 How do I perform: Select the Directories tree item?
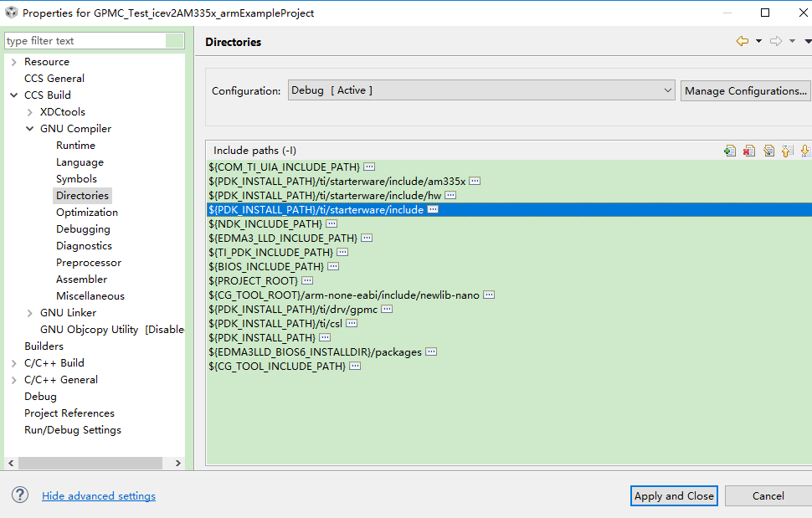coord(82,196)
